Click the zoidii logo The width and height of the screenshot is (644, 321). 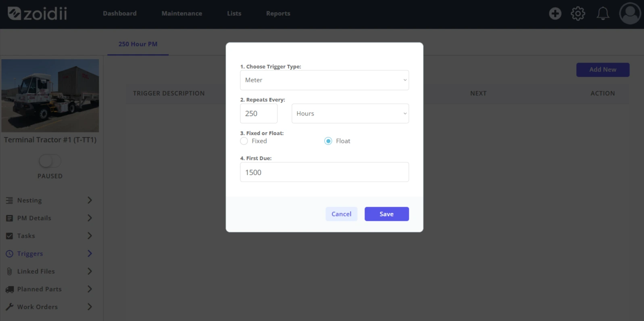tap(38, 13)
